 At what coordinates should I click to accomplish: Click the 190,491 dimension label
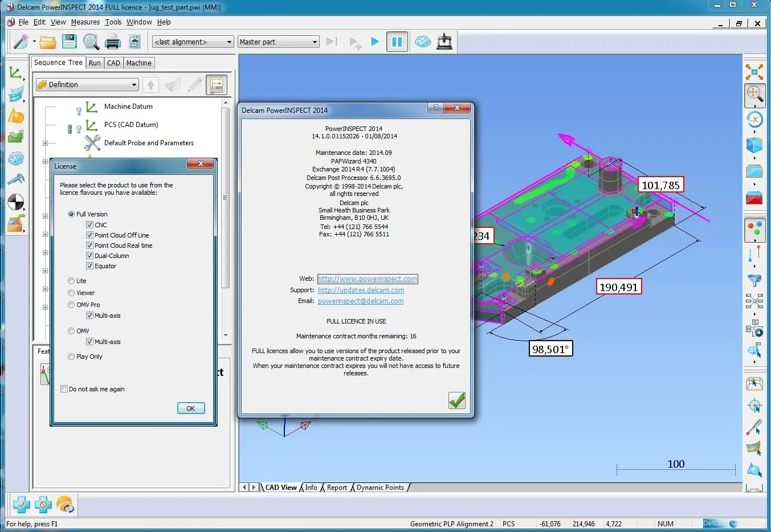click(619, 287)
